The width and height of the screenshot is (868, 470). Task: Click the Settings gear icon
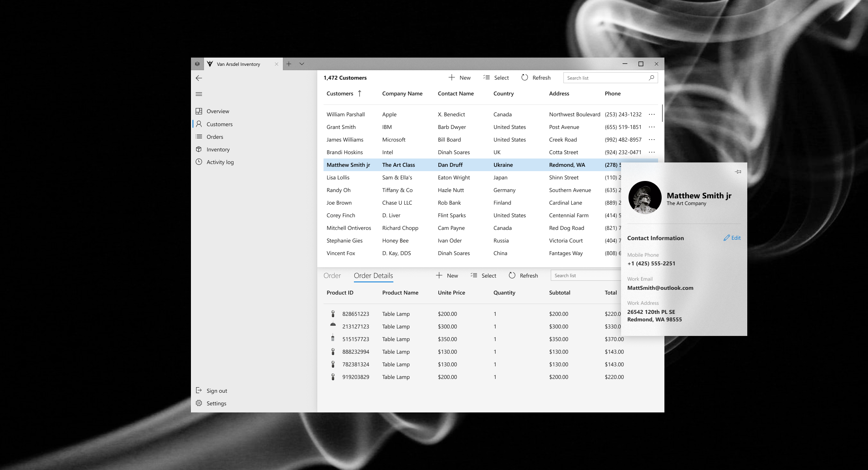(x=199, y=403)
